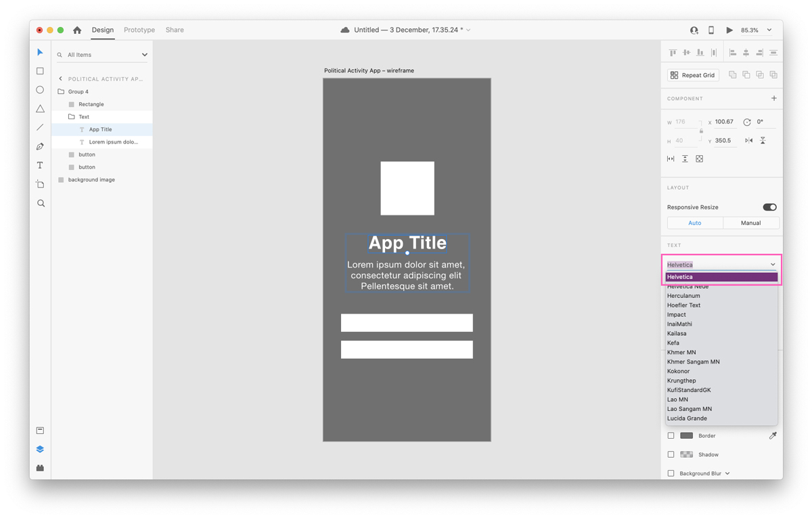Select the Rectangle layer

[101, 104]
